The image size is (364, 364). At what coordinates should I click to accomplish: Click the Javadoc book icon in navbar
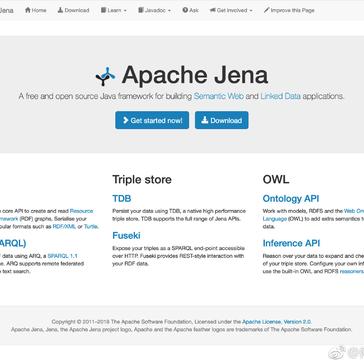(x=141, y=10)
